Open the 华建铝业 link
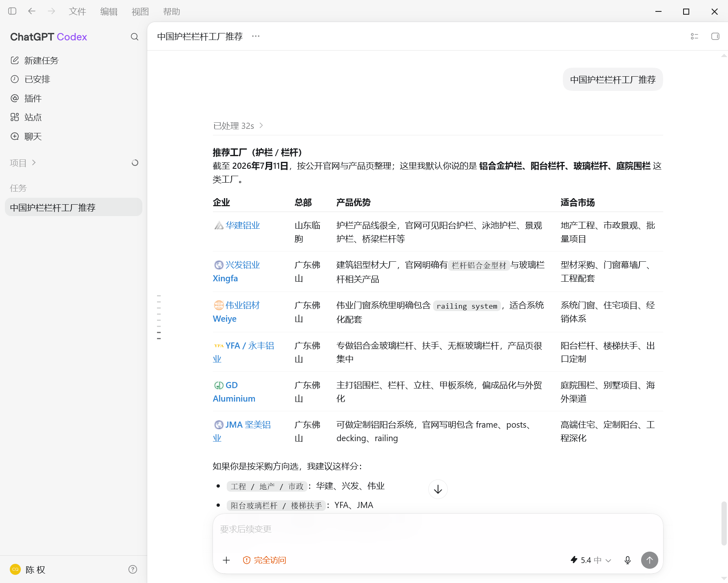This screenshot has height=583, width=728. point(243,225)
